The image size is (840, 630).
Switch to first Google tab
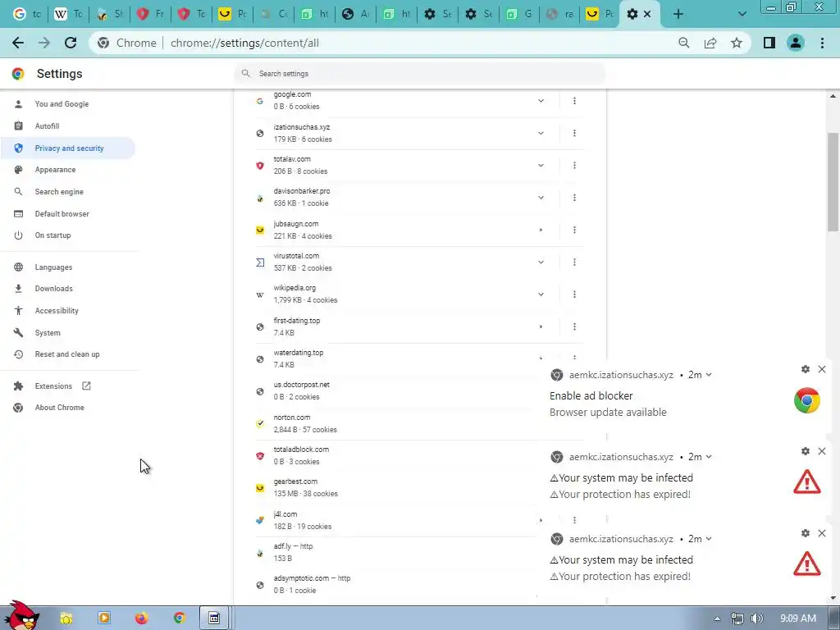point(27,14)
